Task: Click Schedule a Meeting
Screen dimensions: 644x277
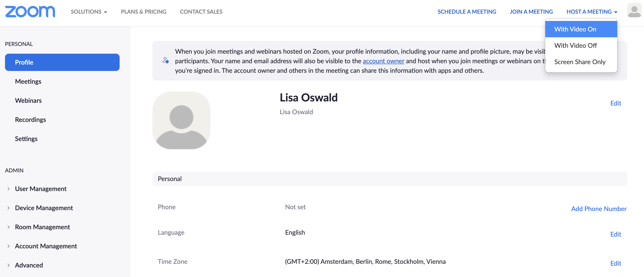Action: 466,12
